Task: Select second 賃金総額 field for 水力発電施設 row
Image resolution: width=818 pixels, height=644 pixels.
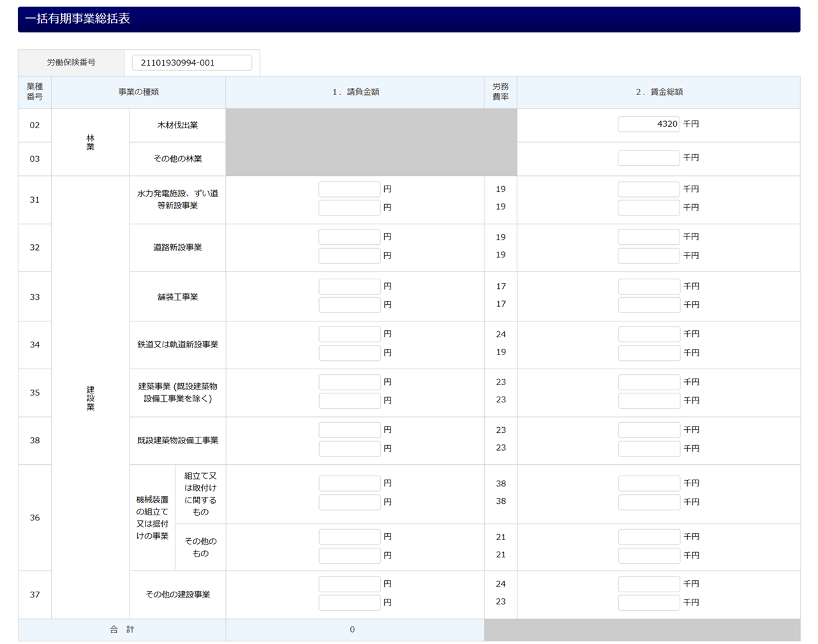Action: (648, 208)
